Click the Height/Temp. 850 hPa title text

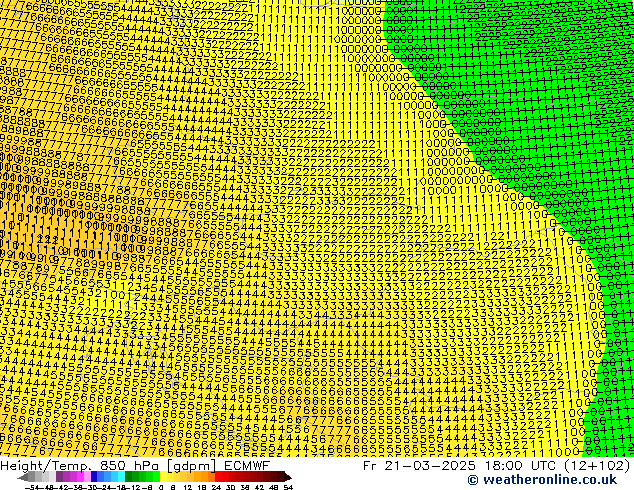click(79, 466)
